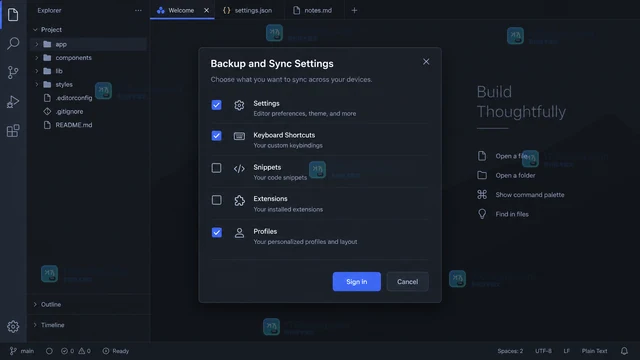The height and width of the screenshot is (360, 640).
Task: Click the Sign in button
Action: click(x=357, y=282)
